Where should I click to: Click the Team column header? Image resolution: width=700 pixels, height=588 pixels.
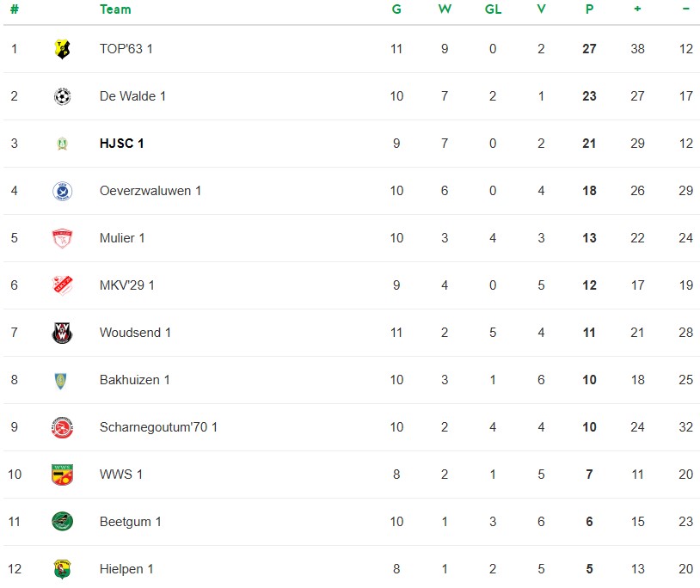[x=115, y=9]
